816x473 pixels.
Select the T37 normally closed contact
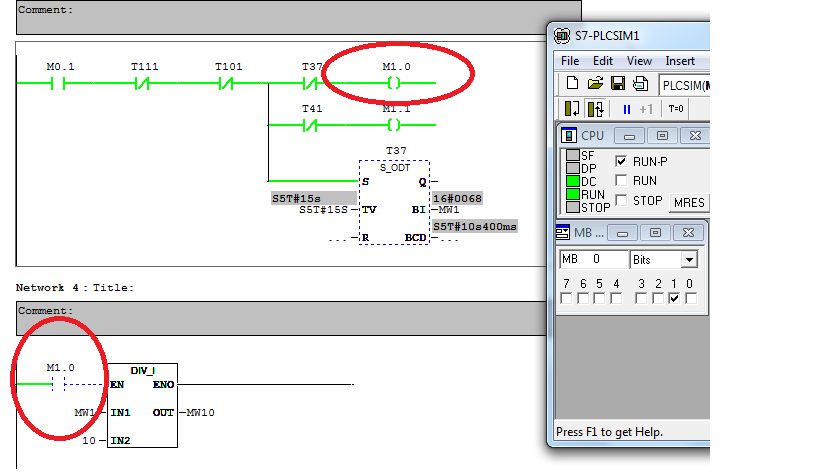point(310,83)
